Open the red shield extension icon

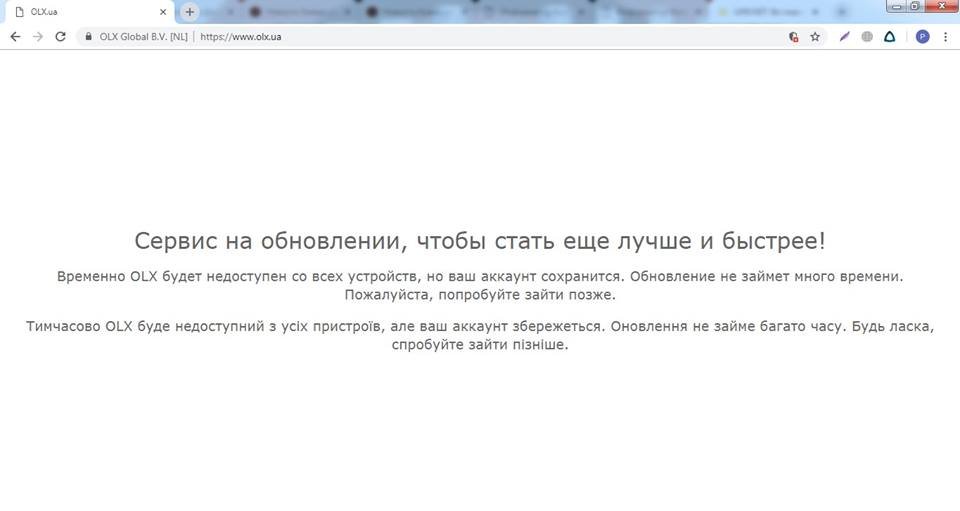(793, 37)
